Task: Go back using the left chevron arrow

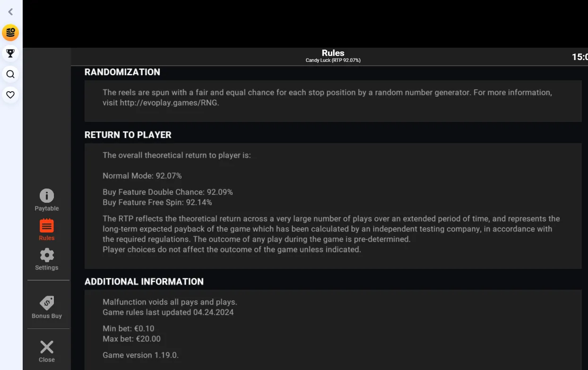Action: 10,12
